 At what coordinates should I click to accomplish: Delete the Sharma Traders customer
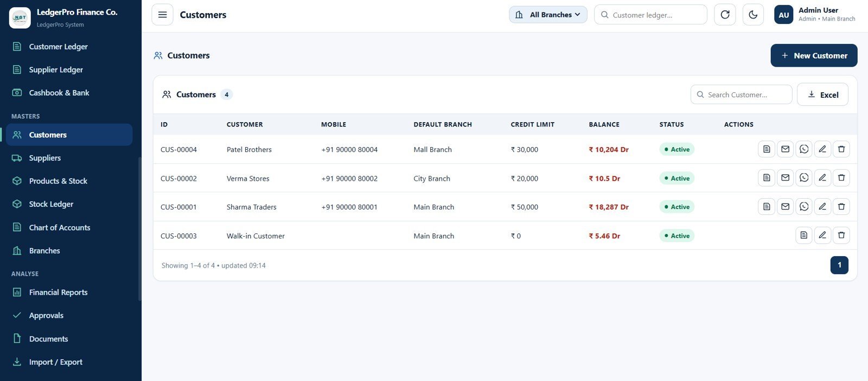tap(841, 207)
